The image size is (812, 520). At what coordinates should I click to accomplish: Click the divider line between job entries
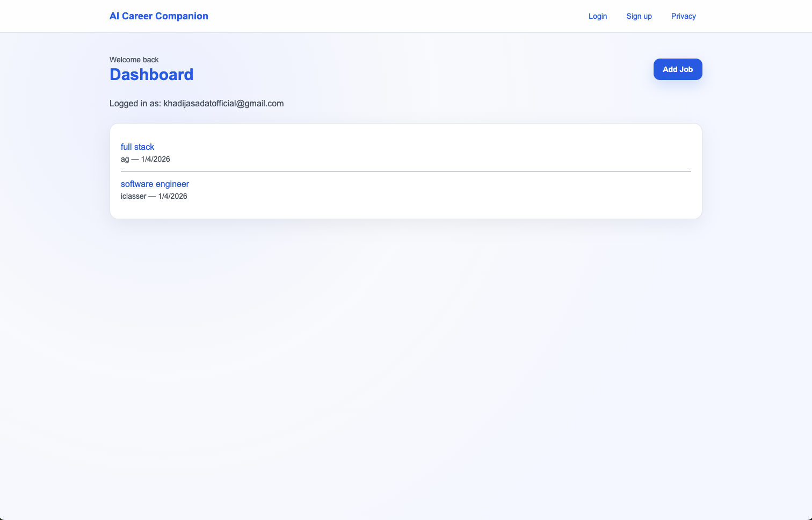tap(405, 171)
